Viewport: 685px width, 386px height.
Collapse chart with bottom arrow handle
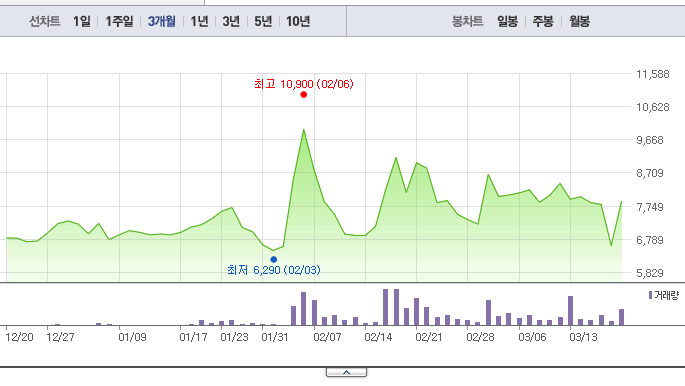[x=346, y=372]
